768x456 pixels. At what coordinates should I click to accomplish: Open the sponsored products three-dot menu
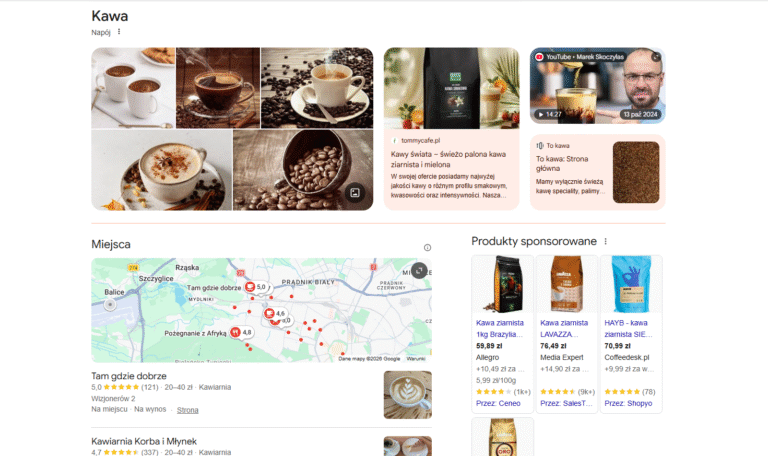click(x=605, y=242)
